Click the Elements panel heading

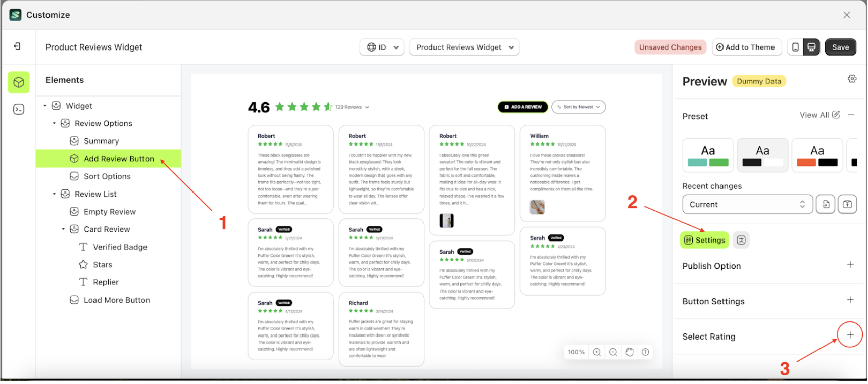65,80
